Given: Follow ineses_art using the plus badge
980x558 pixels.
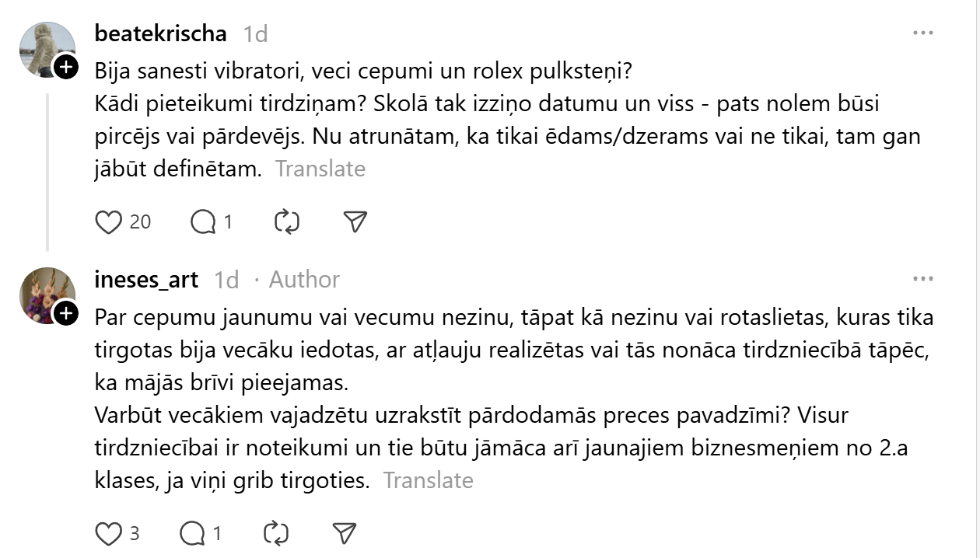Looking at the screenshot, I should [x=66, y=313].
